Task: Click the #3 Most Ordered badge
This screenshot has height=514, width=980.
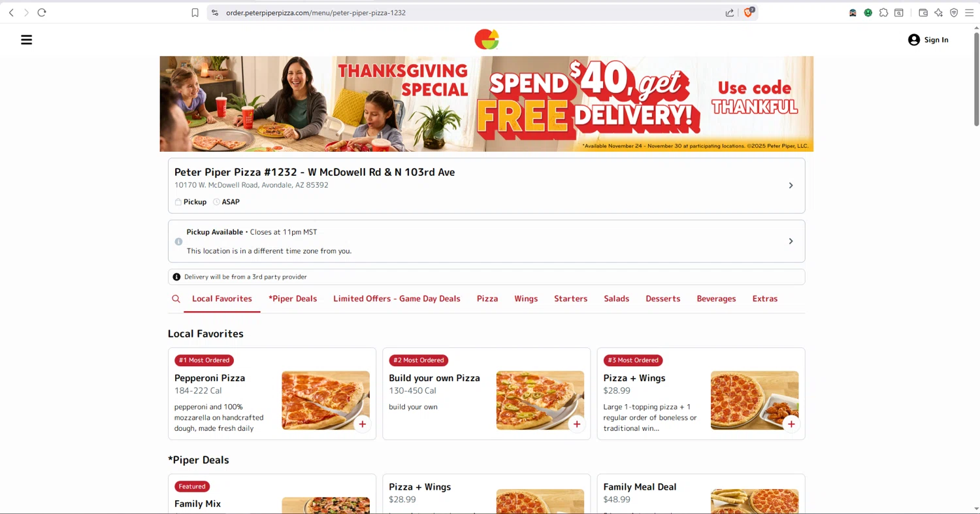Action: point(633,360)
